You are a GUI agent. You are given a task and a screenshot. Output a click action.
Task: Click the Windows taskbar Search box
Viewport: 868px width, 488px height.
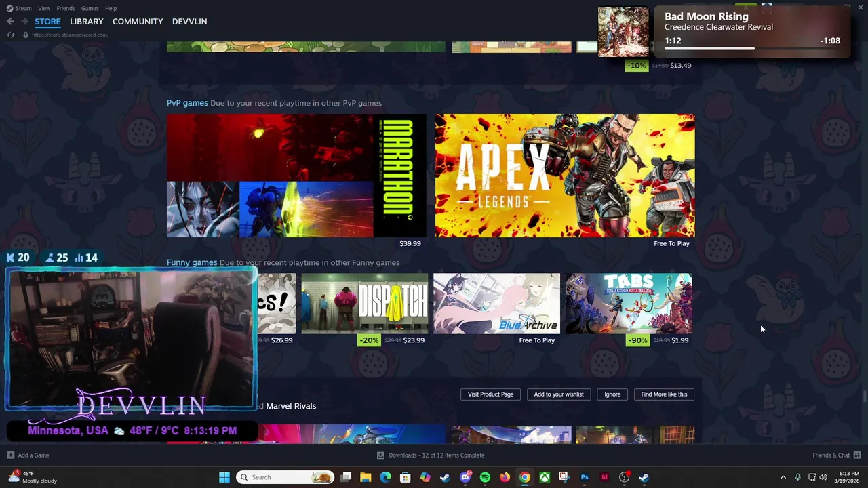(x=285, y=477)
